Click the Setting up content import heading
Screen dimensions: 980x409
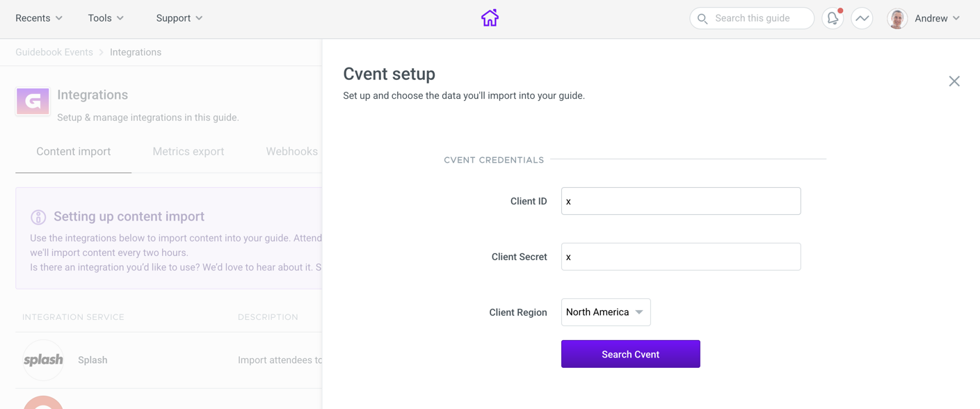(x=129, y=216)
